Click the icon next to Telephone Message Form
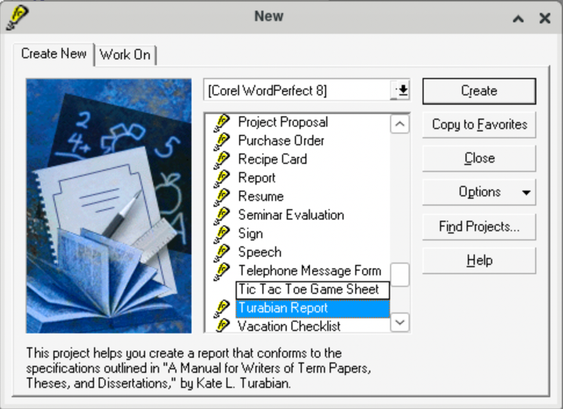The image size is (563, 409). pos(221,271)
